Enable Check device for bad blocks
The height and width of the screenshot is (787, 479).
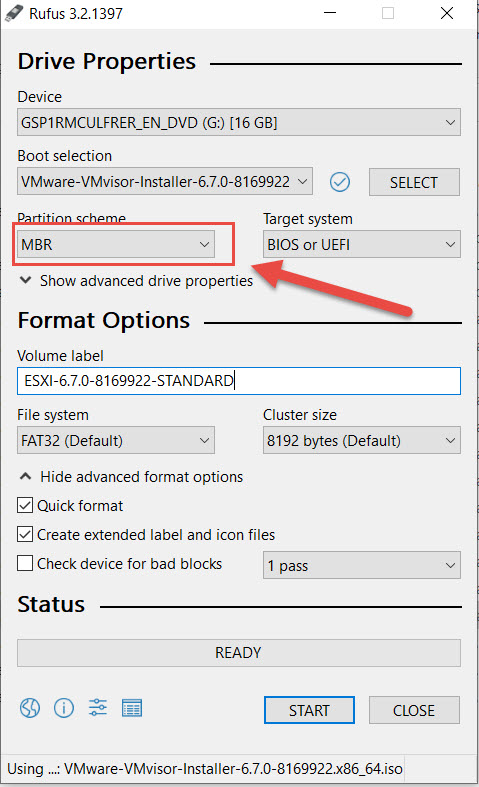(25, 563)
